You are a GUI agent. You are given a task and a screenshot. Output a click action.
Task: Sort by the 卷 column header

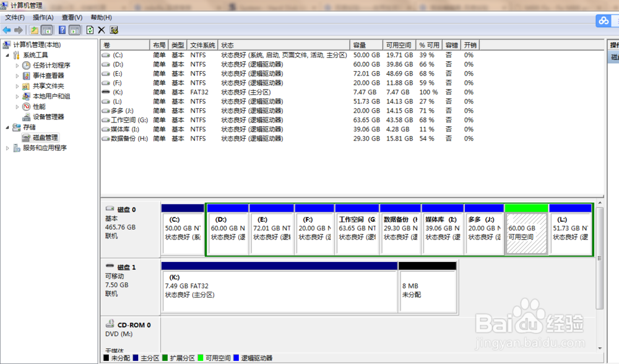(125, 45)
